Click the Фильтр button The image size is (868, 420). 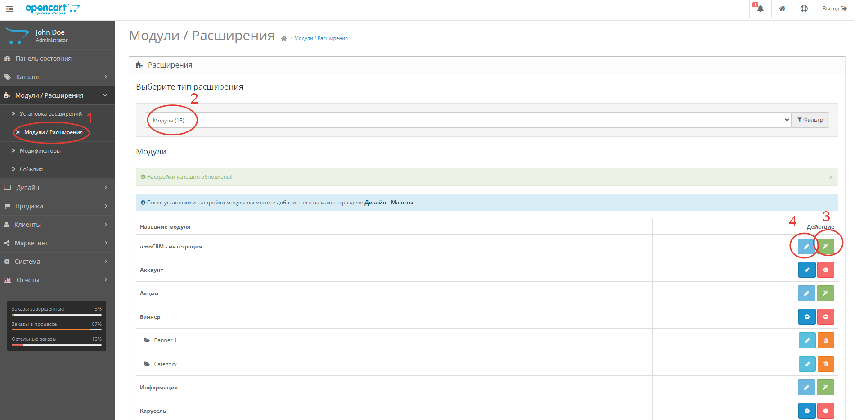[810, 120]
